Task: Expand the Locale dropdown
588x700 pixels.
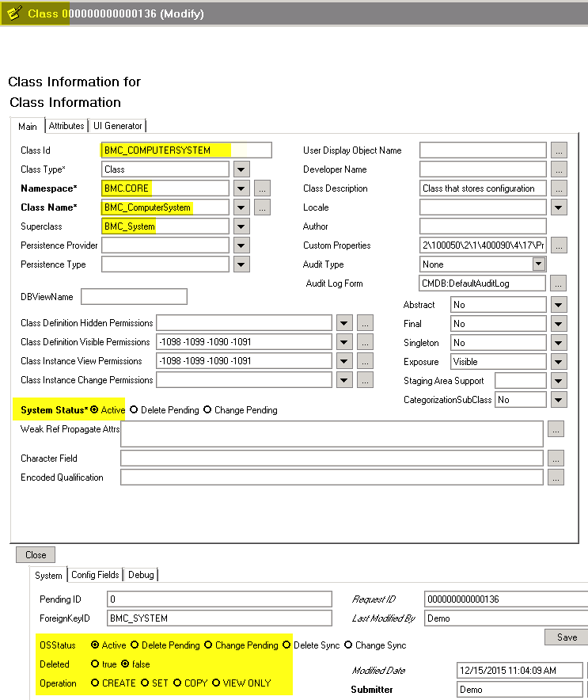Action: coord(559,207)
